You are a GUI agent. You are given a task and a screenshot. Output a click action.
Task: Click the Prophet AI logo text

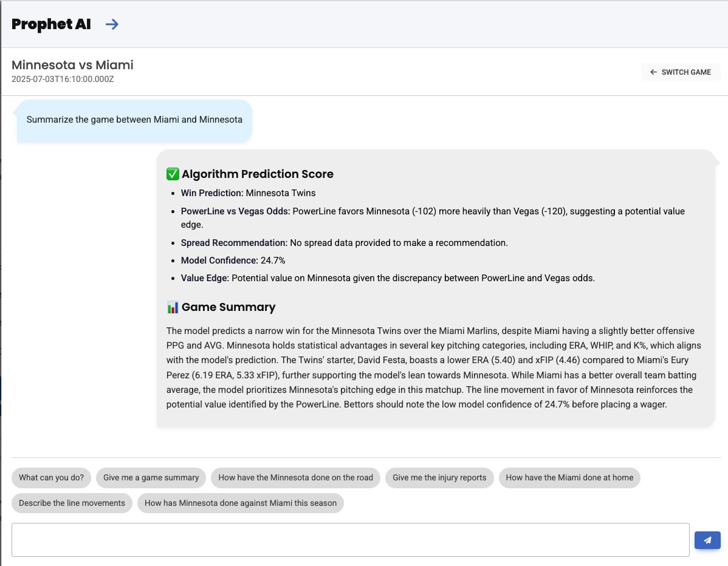tap(50, 24)
